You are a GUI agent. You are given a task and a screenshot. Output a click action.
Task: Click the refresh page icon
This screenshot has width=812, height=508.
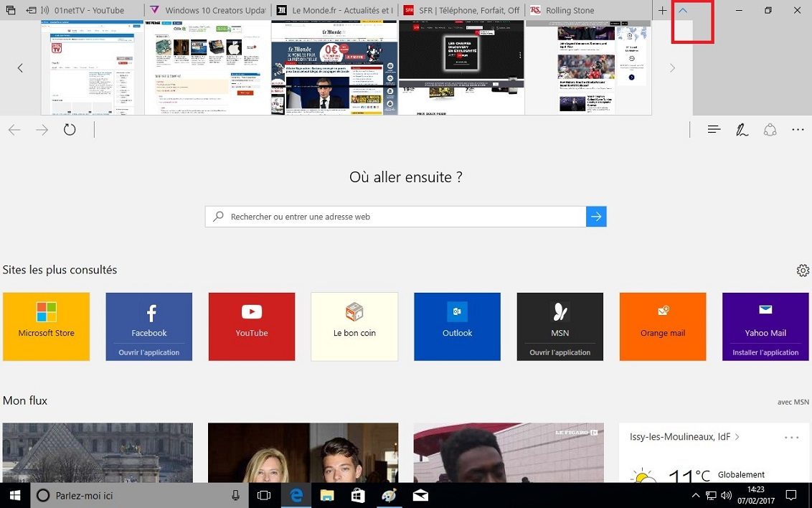click(x=70, y=130)
